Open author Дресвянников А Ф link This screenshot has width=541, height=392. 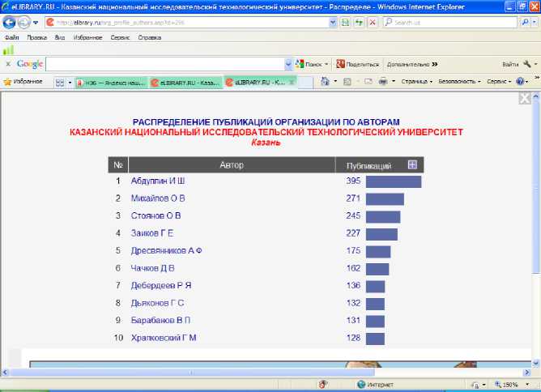166,251
